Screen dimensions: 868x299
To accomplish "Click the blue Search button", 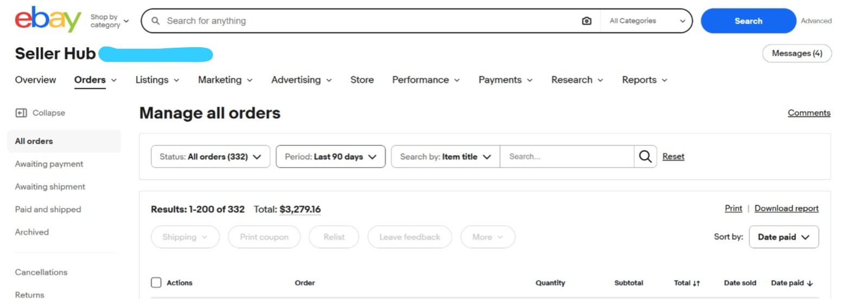I will click(x=748, y=21).
